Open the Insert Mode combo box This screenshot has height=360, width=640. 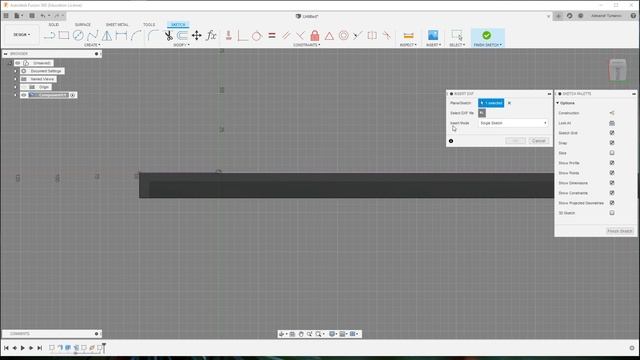[x=513, y=123]
